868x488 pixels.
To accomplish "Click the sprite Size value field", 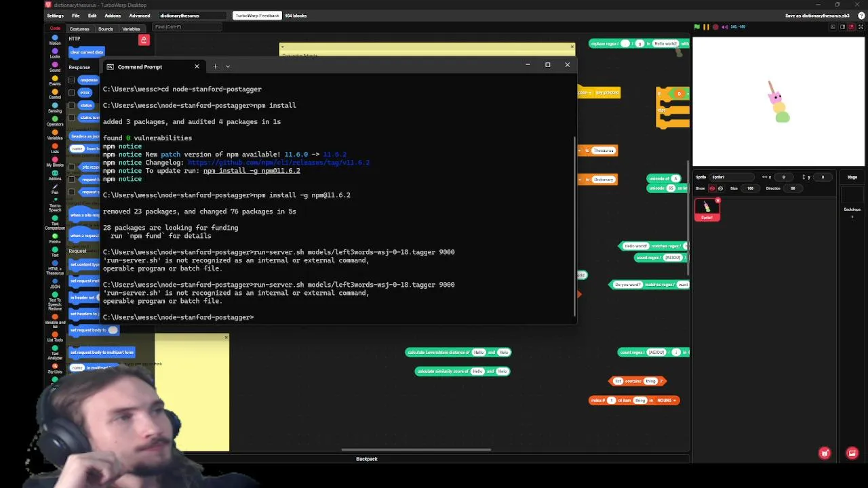I will coord(750,188).
